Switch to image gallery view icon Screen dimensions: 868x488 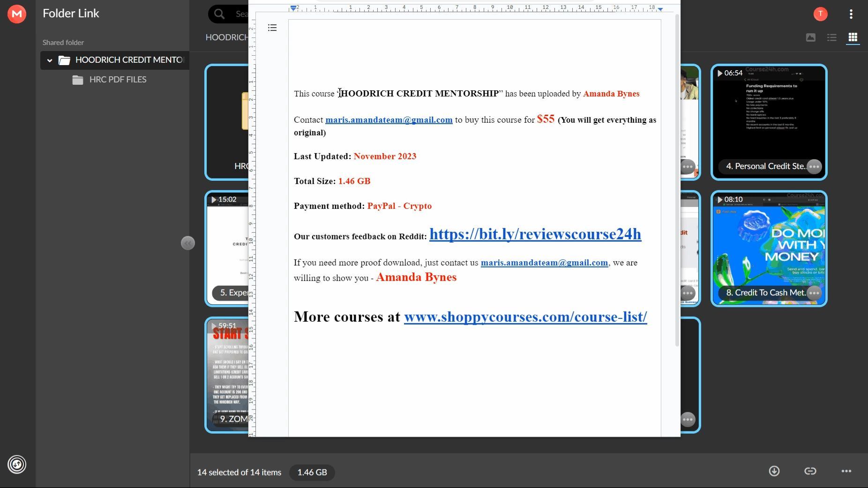[810, 37]
